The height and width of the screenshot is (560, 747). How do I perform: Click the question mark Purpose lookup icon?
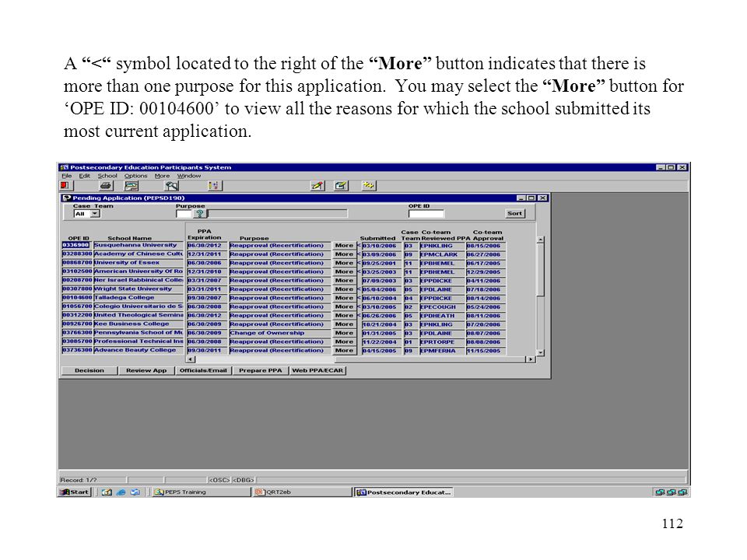click(x=200, y=214)
